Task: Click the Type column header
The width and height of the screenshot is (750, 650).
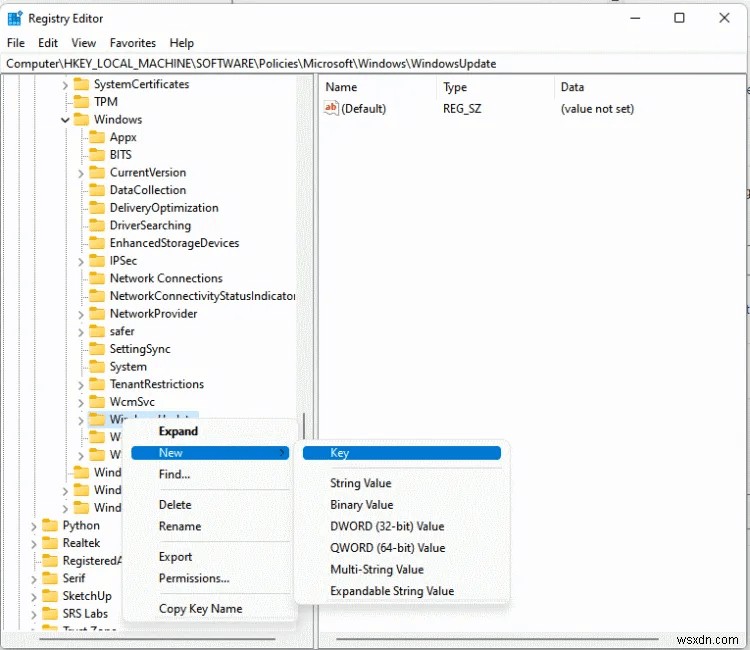Action: (496, 87)
